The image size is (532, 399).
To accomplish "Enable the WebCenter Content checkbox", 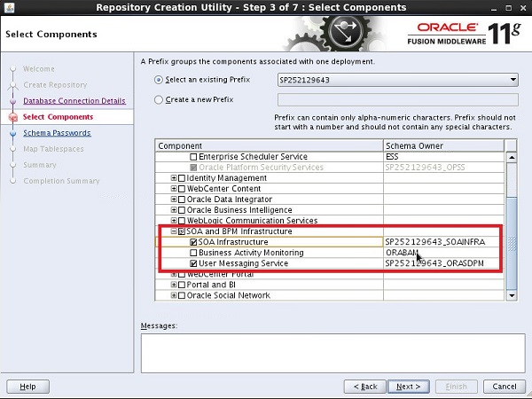I will (182, 189).
